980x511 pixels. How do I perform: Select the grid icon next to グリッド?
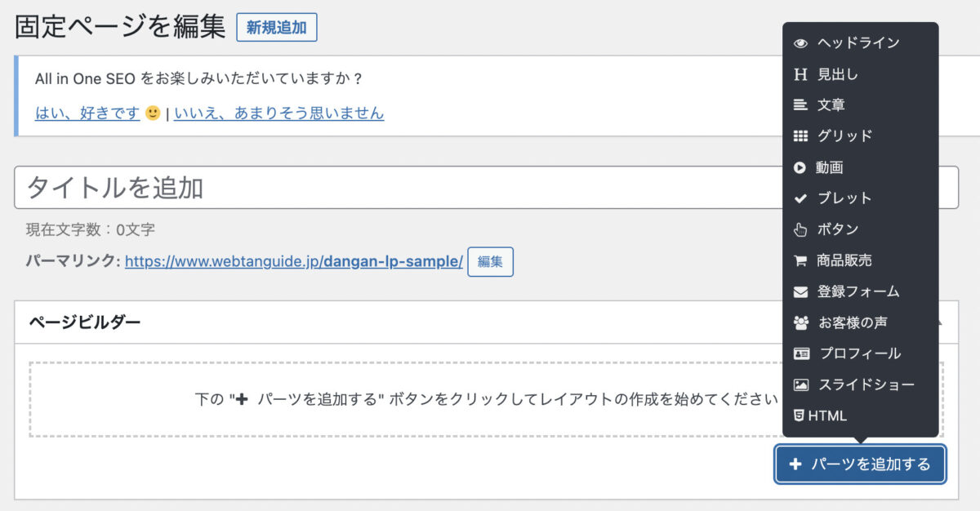(800, 136)
